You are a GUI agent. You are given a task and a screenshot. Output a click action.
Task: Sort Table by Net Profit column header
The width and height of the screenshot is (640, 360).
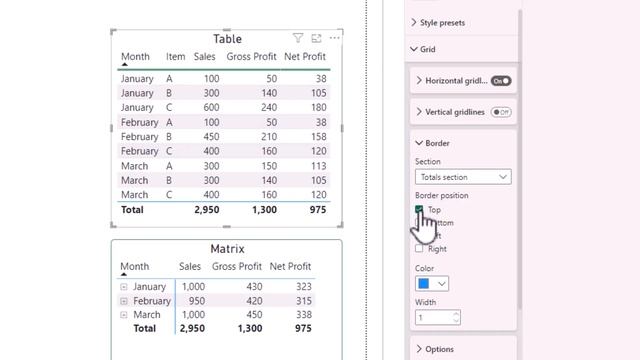[x=305, y=57]
